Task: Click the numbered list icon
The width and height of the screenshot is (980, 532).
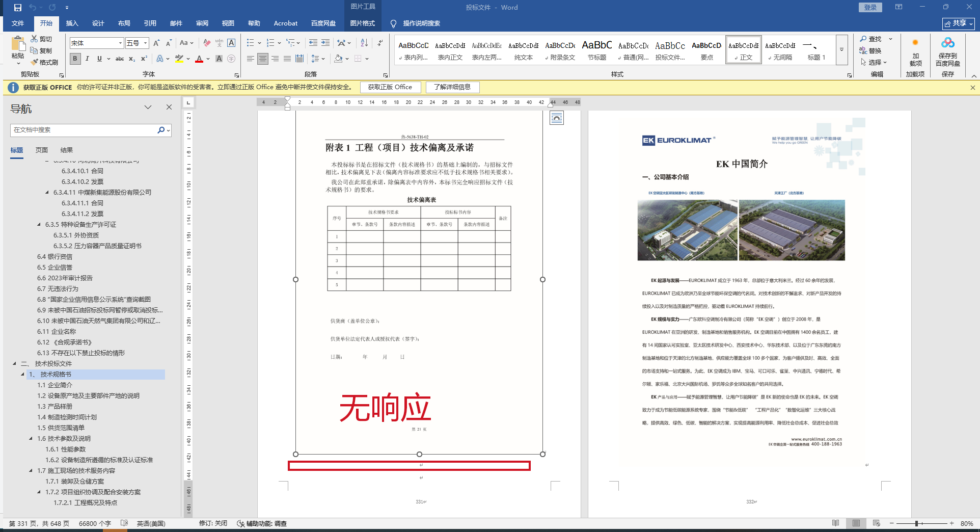Action: click(x=270, y=43)
